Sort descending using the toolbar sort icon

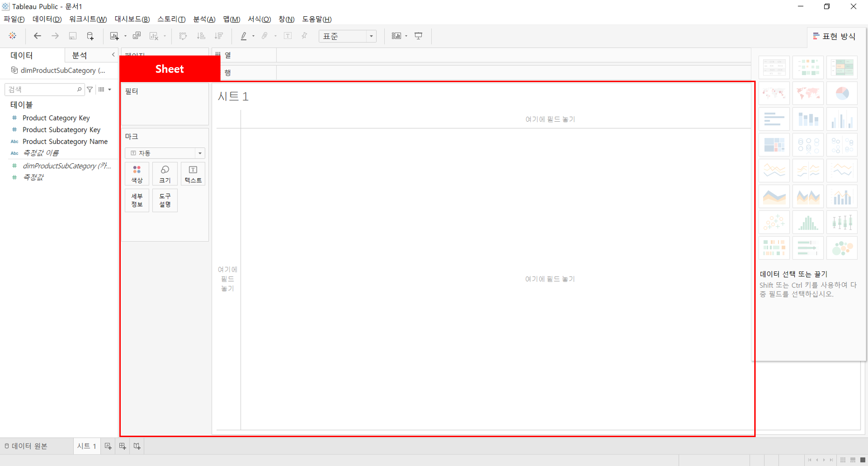[x=219, y=36]
